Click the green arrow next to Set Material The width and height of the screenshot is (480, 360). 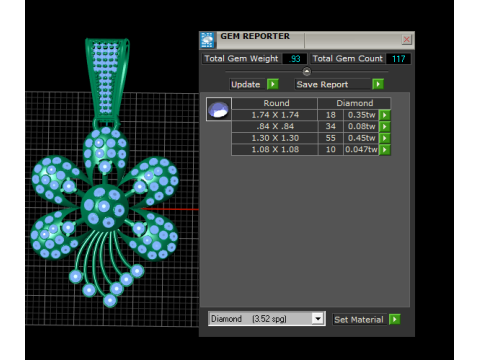coord(395,319)
